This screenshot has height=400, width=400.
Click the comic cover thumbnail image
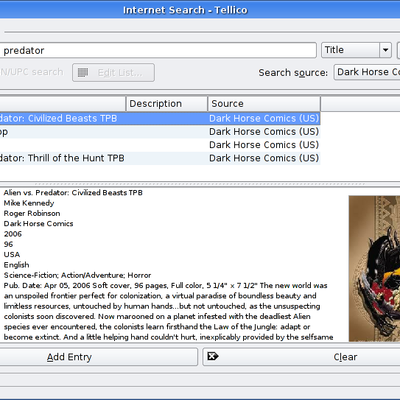[374, 268]
